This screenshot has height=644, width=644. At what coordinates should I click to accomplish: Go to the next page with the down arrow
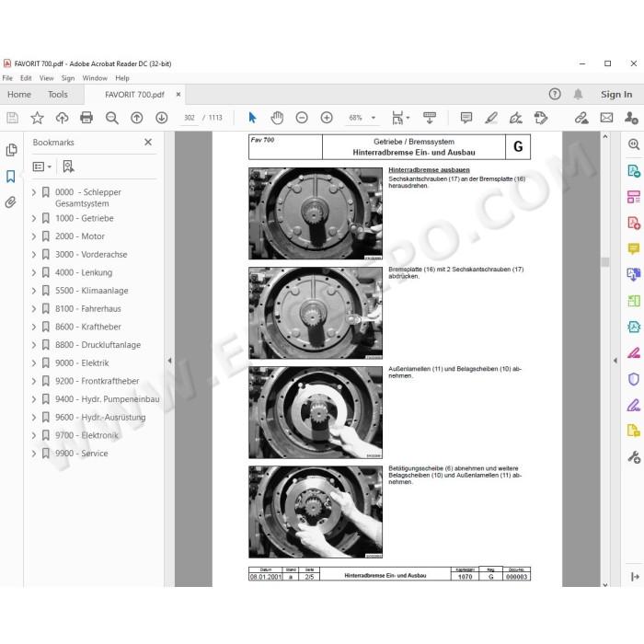point(161,118)
